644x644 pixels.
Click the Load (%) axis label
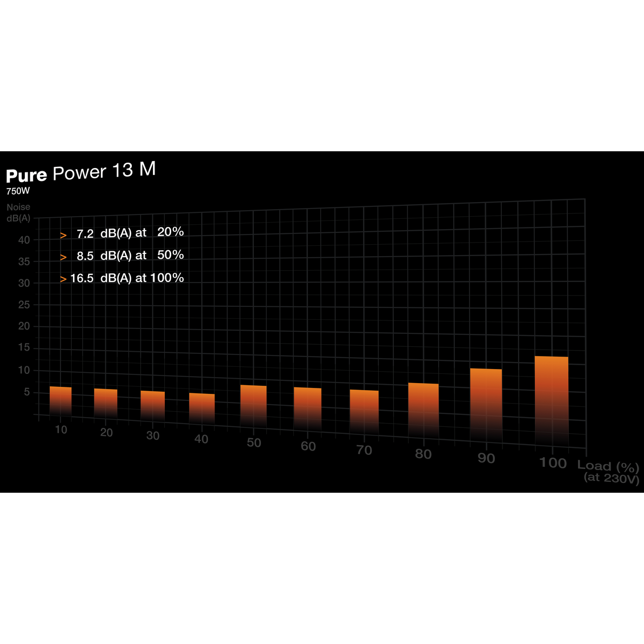(x=608, y=466)
